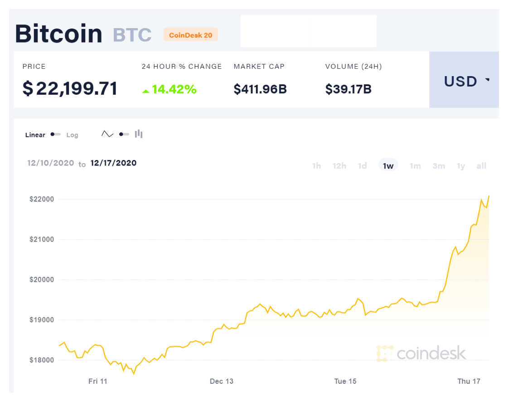This screenshot has width=508, height=420.
Task: Click the coindesk watermark logo
Action: pyautogui.click(x=421, y=353)
